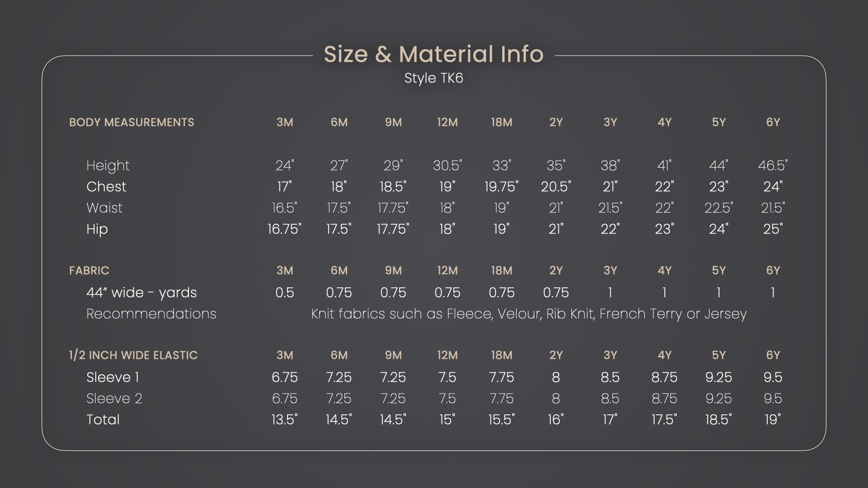The width and height of the screenshot is (868, 488).
Task: Select the Sleeve 2 row label
Action: tap(114, 399)
